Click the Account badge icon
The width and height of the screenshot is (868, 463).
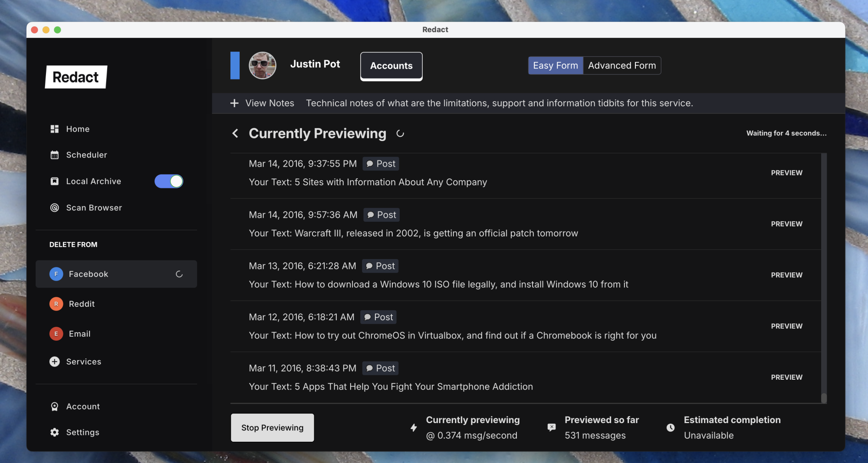pos(54,407)
